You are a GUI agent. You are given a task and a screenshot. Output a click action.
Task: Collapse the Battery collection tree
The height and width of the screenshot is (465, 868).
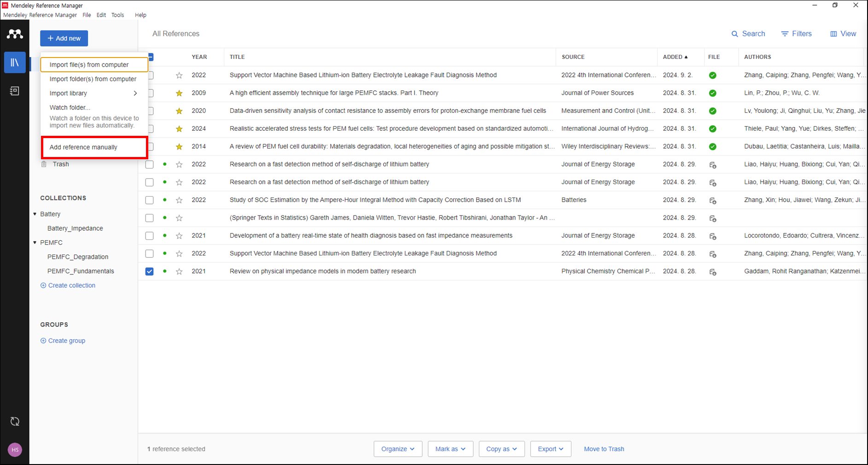(x=35, y=214)
